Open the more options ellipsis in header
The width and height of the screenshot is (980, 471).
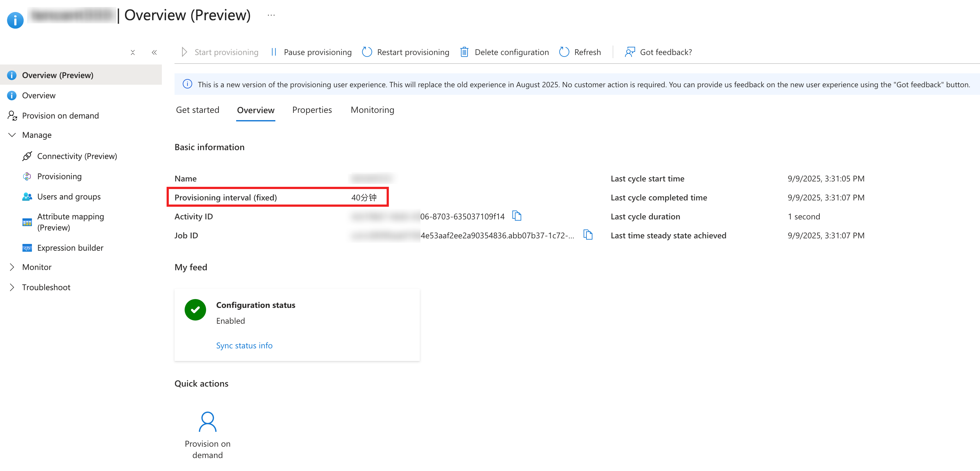271,15
